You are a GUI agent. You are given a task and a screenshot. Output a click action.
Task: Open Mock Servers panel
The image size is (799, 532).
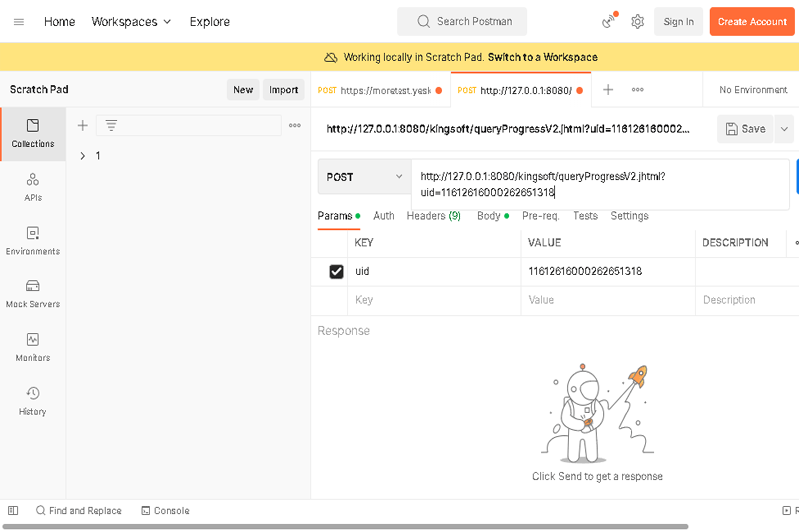[x=33, y=294]
